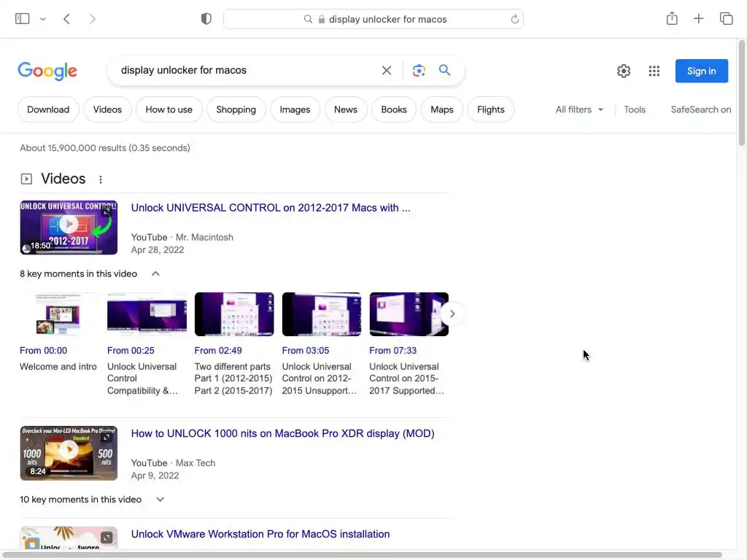Show the tab overview icon
747x560 pixels.
[x=726, y=18]
